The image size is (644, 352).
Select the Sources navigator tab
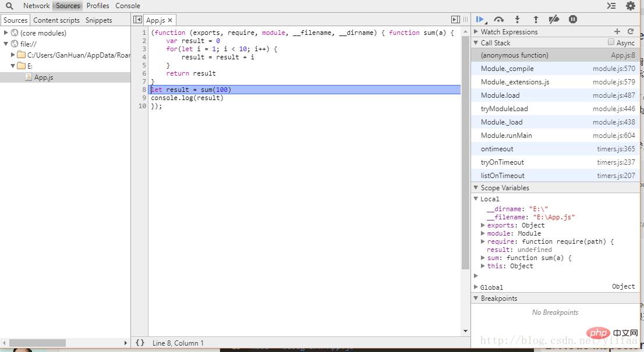pos(16,20)
